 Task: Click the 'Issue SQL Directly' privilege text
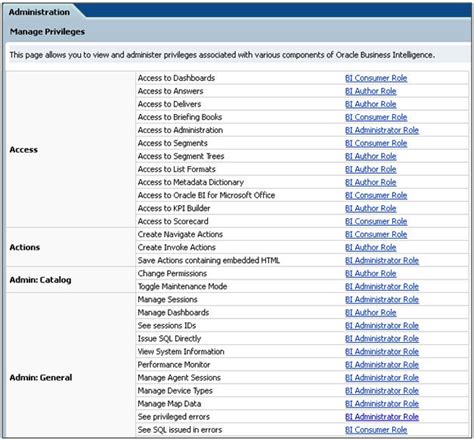[x=169, y=338]
